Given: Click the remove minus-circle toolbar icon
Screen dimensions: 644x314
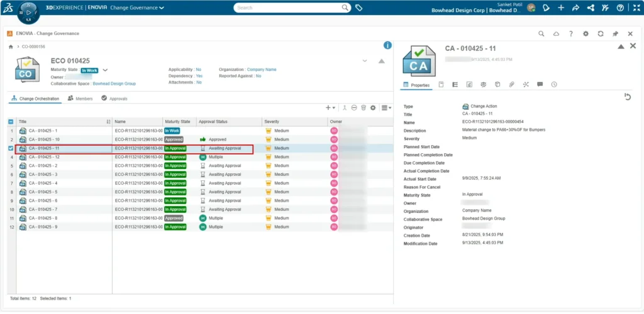Looking at the screenshot, I should [354, 107].
